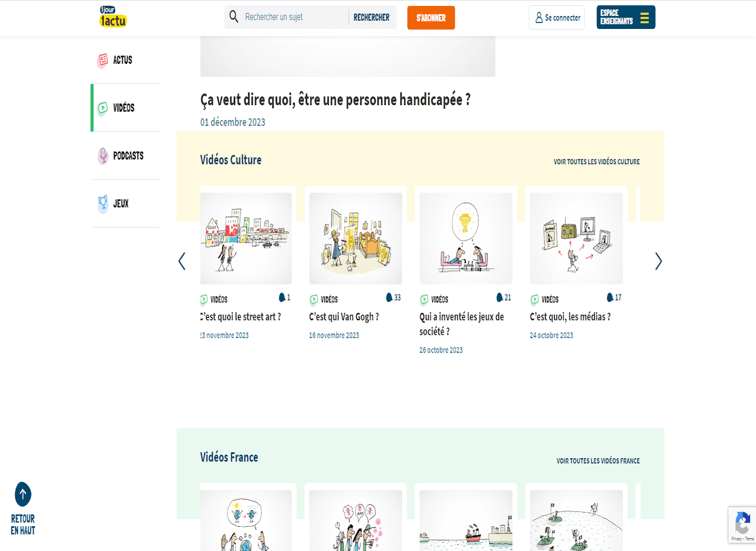
Task: Click the user icon beside Se connecter
Action: (x=539, y=18)
